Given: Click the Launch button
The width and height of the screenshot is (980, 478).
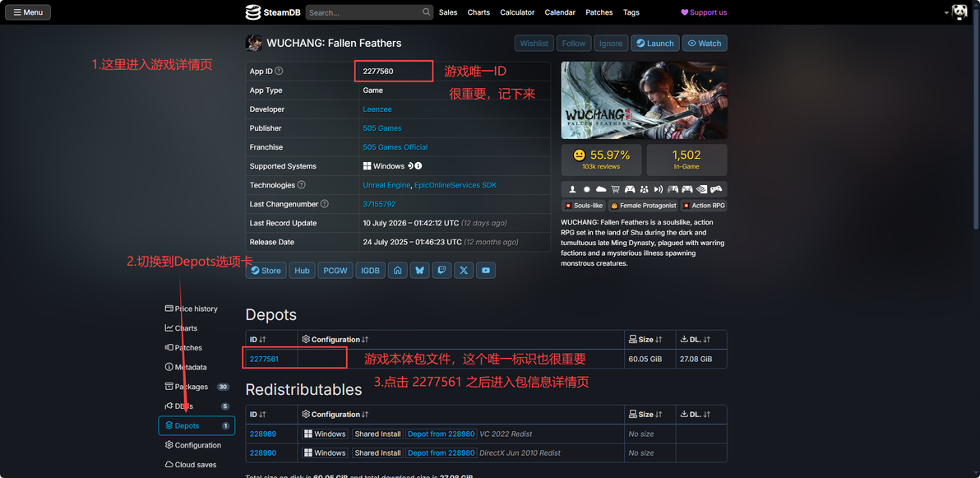Looking at the screenshot, I should click(x=655, y=43).
